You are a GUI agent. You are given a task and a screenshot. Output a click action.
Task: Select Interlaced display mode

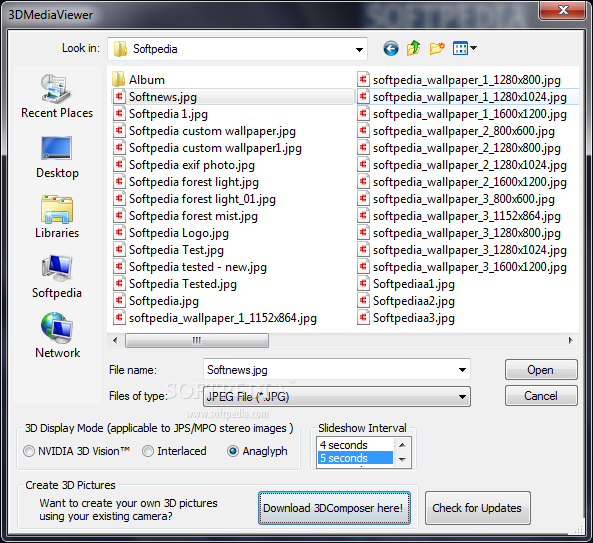click(148, 451)
